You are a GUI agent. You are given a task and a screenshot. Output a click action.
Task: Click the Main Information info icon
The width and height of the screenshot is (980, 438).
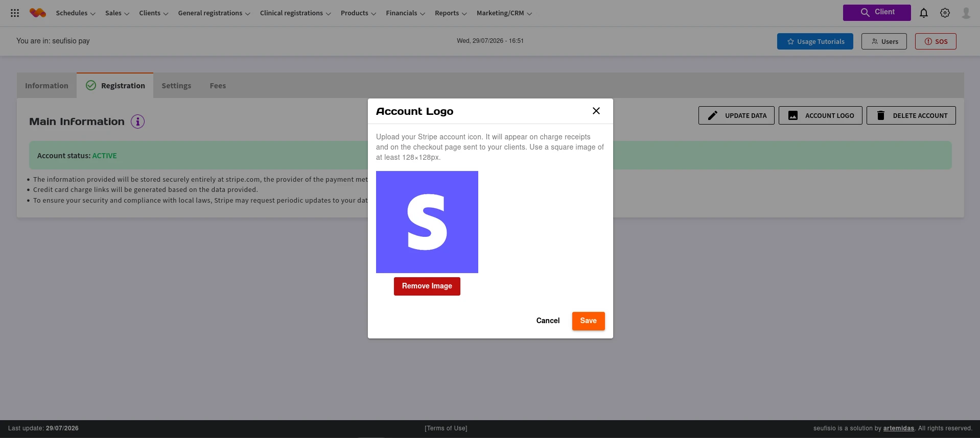138,121
